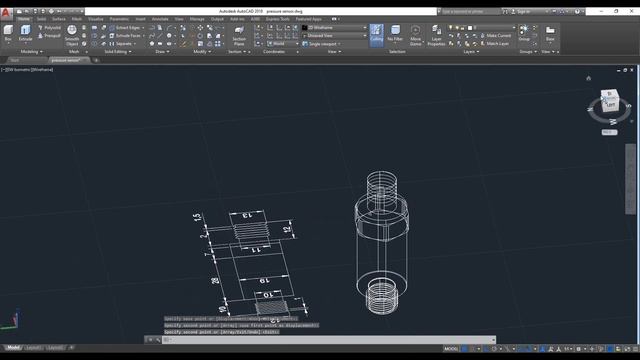Add a new drawing tab with plus
Screen dimensions: 640x360
pos(96,60)
